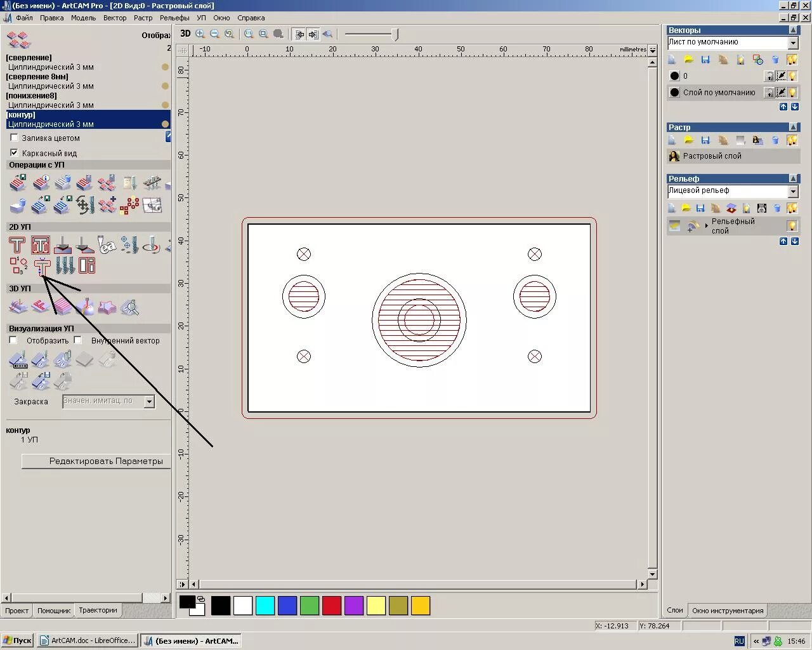Pick the cyan colour swatch
This screenshot has height=650, width=812.
[265, 606]
